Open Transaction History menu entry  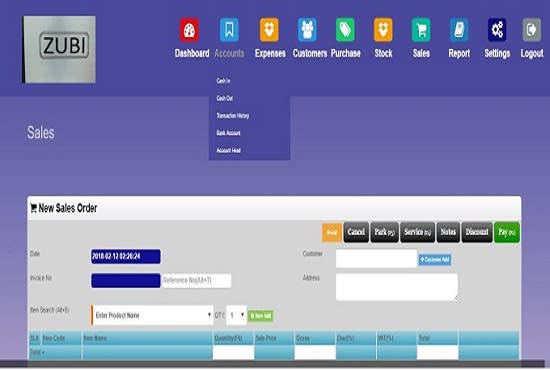pyautogui.click(x=233, y=116)
